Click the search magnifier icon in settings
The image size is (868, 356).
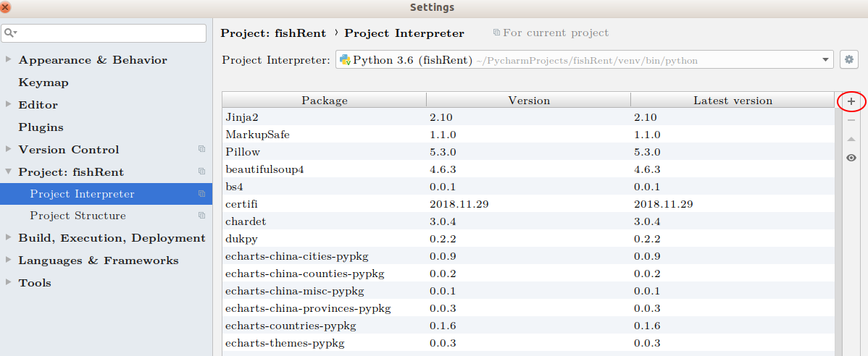click(x=9, y=33)
